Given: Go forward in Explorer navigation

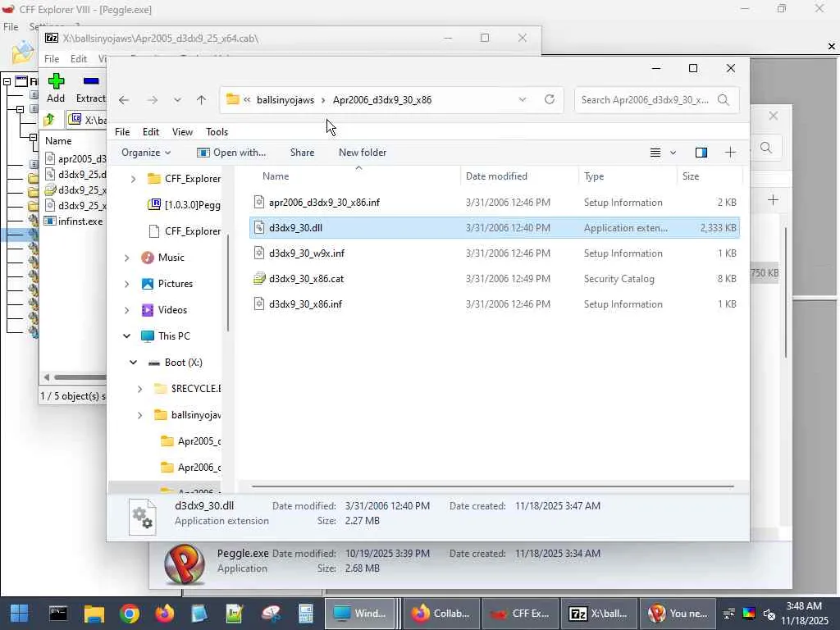Looking at the screenshot, I should (153, 100).
